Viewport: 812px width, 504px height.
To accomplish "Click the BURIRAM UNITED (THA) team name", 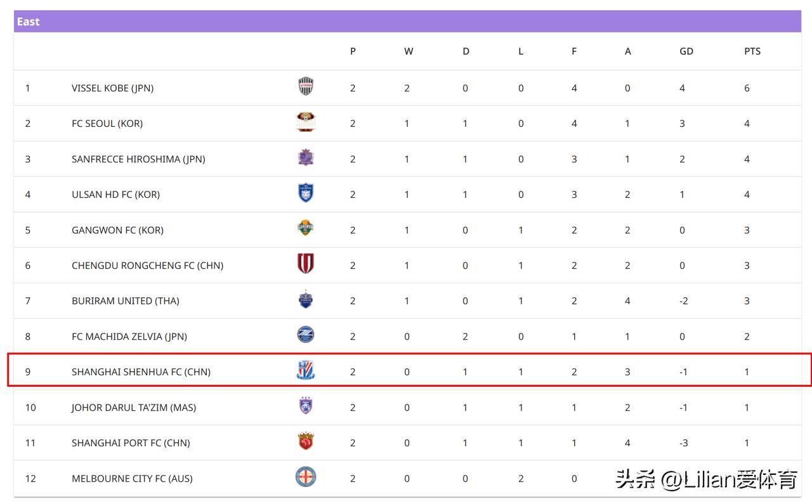I will tap(125, 301).
